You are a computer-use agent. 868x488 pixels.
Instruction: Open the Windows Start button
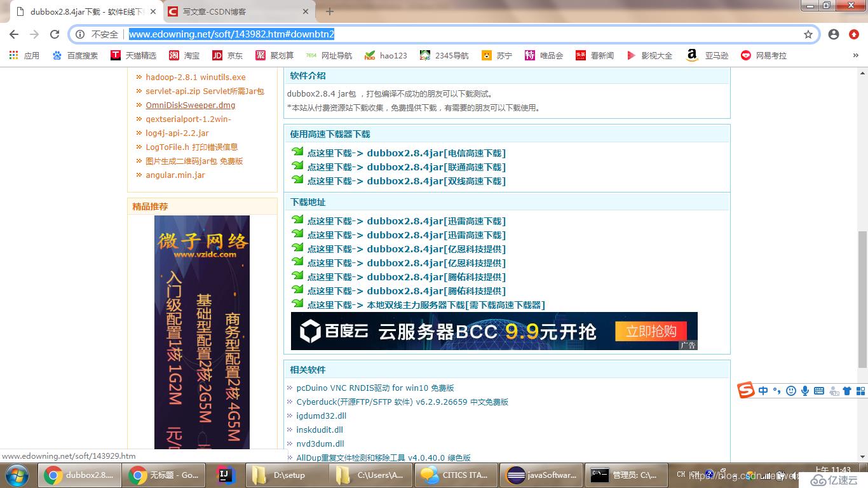pos(17,475)
